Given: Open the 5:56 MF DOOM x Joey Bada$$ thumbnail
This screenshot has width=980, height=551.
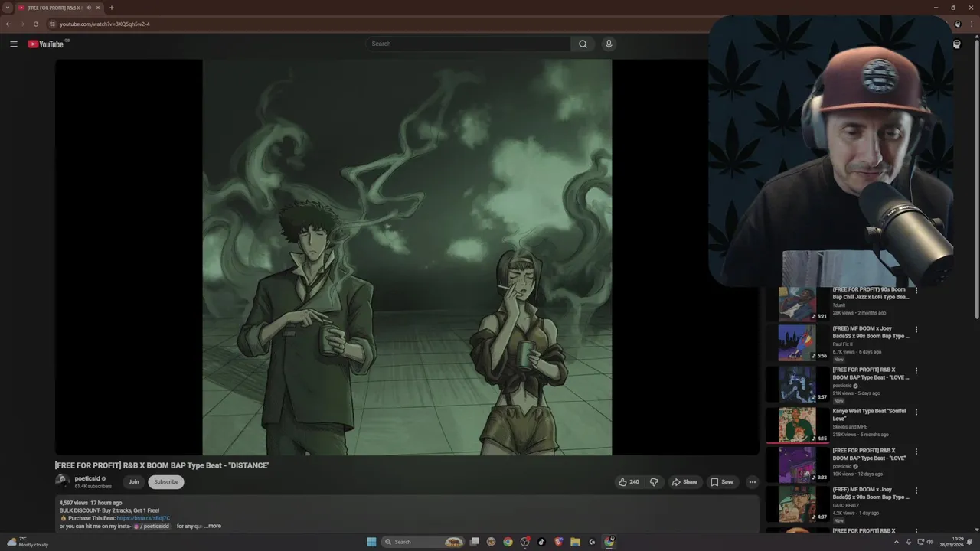Looking at the screenshot, I should click(x=797, y=343).
